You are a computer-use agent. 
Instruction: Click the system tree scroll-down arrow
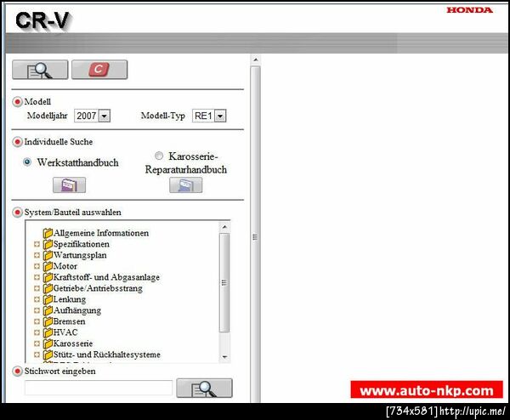point(224,357)
